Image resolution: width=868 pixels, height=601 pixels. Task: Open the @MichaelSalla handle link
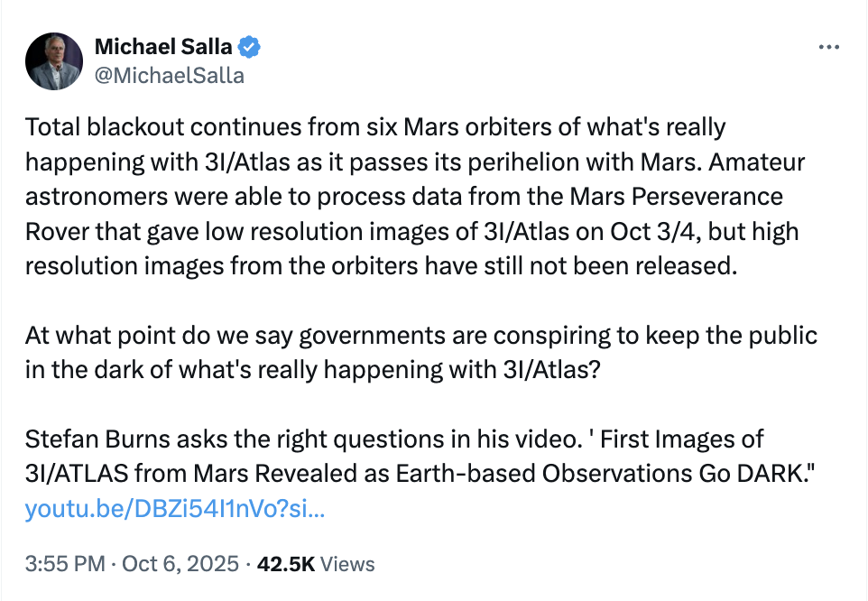point(169,75)
